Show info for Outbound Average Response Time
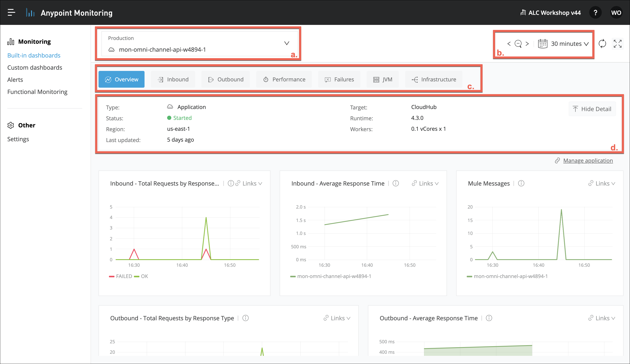Image resolution: width=630 pixels, height=364 pixels. point(489,318)
